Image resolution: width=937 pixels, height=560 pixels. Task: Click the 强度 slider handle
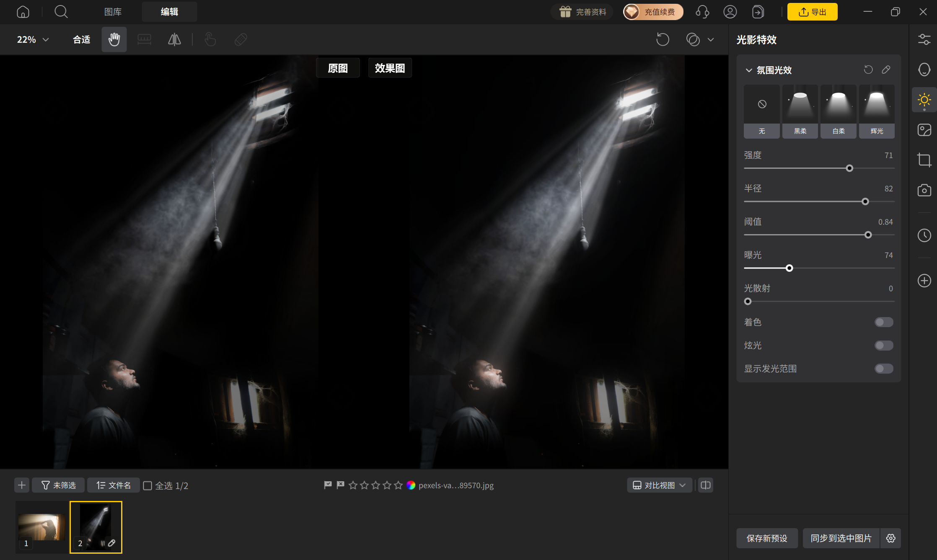pyautogui.click(x=849, y=168)
